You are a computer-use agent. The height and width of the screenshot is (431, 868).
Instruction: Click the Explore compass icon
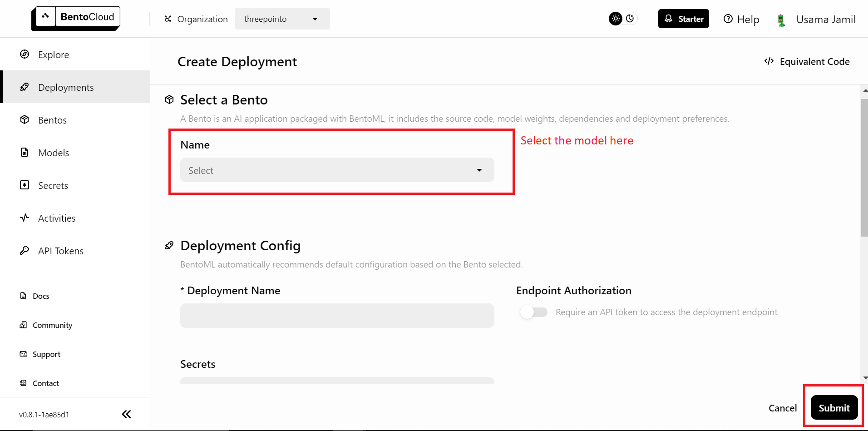25,54
